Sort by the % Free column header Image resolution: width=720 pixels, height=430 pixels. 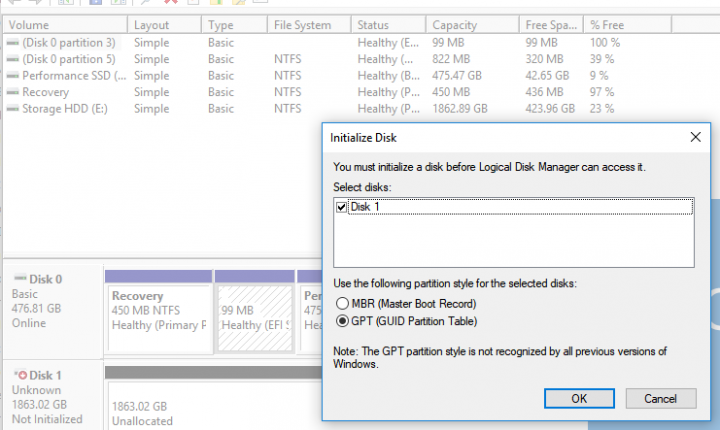point(628,25)
